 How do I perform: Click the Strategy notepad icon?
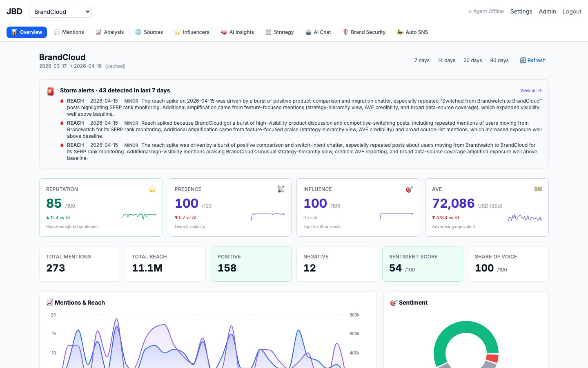(x=268, y=32)
